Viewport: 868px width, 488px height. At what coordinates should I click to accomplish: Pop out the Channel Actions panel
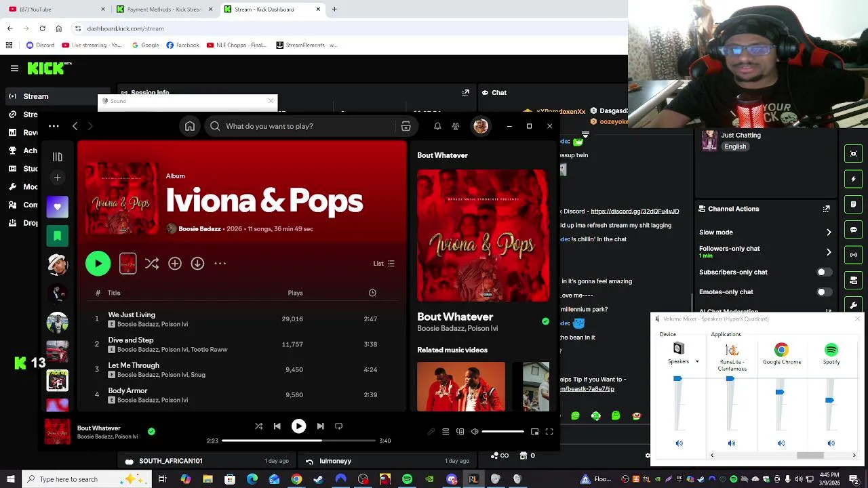826,209
